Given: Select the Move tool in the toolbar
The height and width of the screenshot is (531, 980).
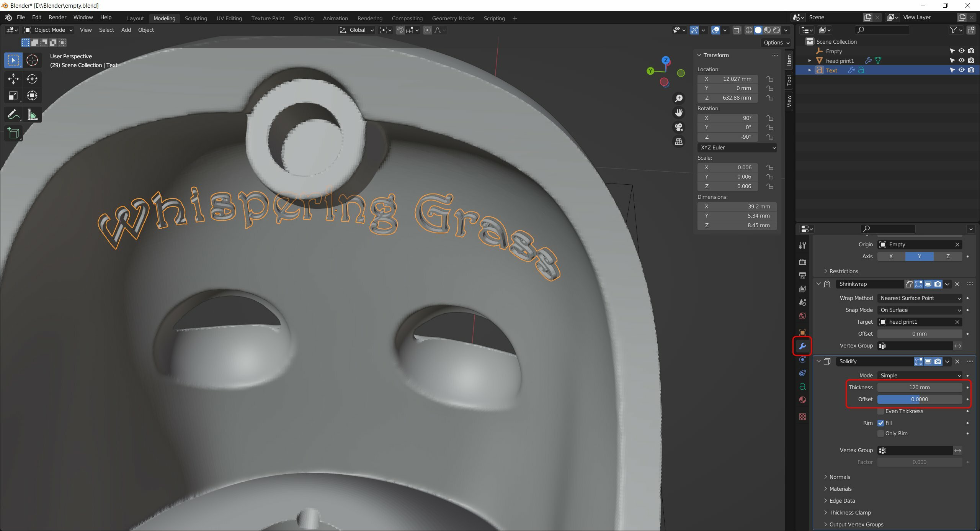Looking at the screenshot, I should (13, 79).
